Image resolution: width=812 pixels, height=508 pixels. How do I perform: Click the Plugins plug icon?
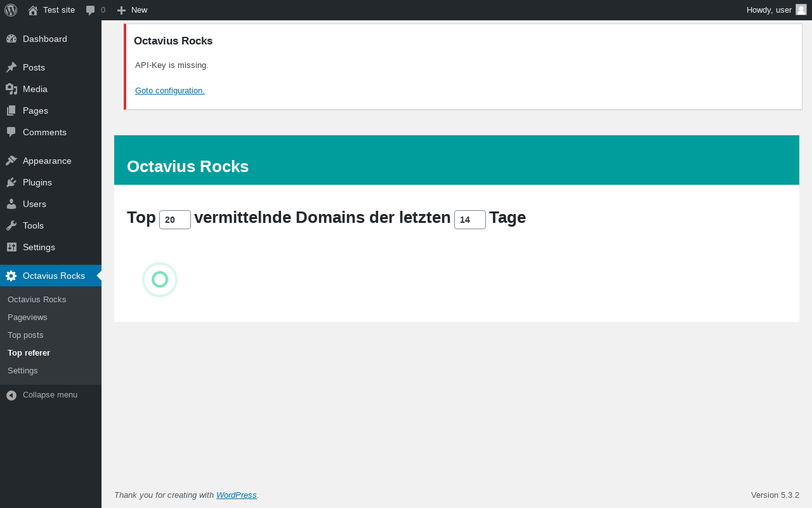point(11,182)
